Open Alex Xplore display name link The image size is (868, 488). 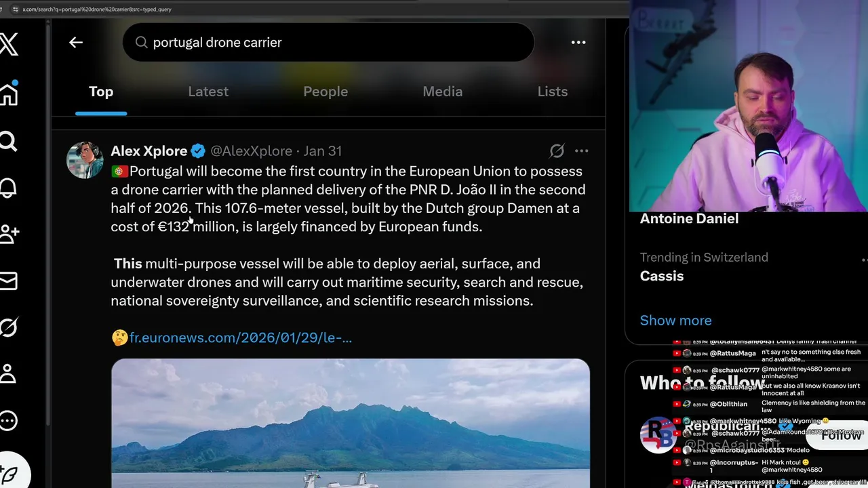149,151
